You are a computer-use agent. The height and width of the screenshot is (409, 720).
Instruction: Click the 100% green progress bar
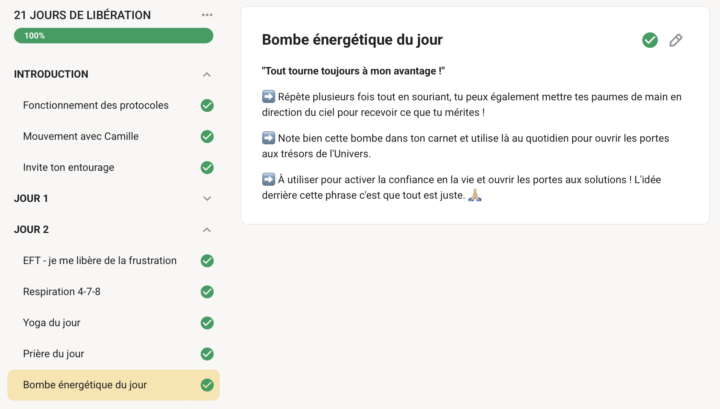click(113, 36)
